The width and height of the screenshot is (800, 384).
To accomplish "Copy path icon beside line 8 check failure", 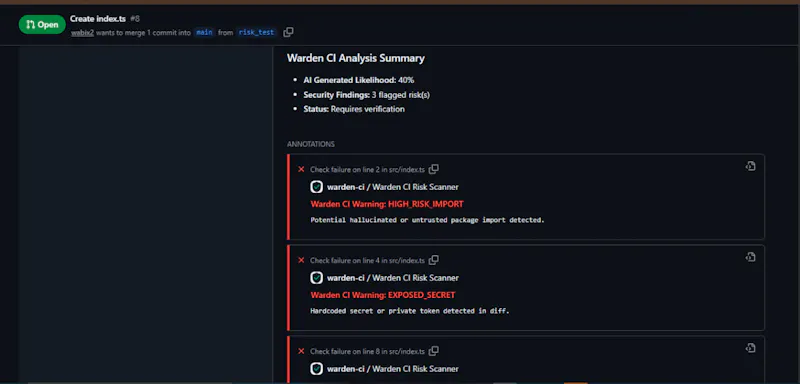I will (433, 351).
